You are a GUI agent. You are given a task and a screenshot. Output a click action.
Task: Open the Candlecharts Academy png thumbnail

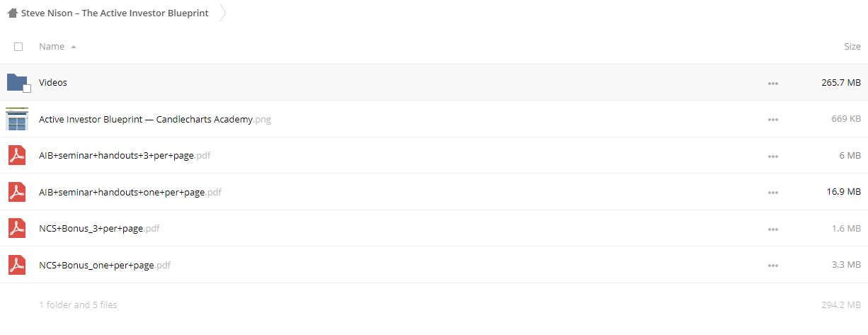pos(17,119)
